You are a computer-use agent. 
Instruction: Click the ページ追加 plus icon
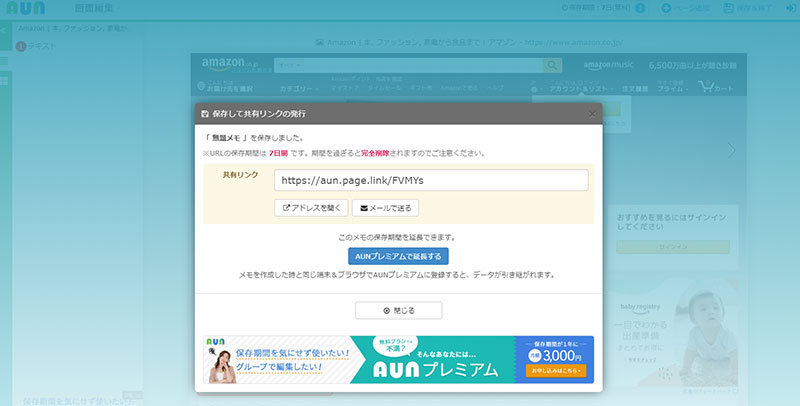(666, 9)
